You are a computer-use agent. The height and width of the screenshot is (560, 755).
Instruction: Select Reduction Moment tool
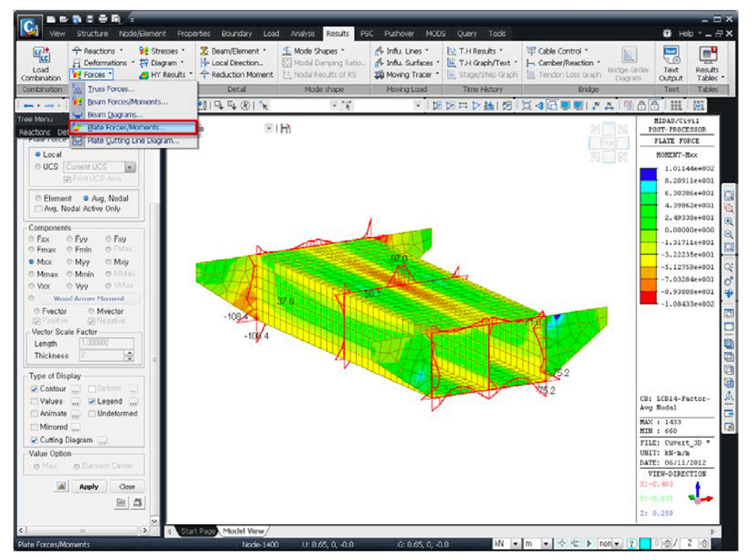coord(236,75)
